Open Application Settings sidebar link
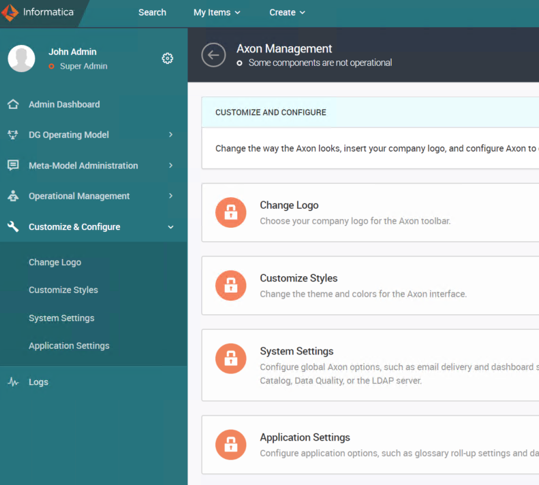539x485 pixels. [69, 346]
